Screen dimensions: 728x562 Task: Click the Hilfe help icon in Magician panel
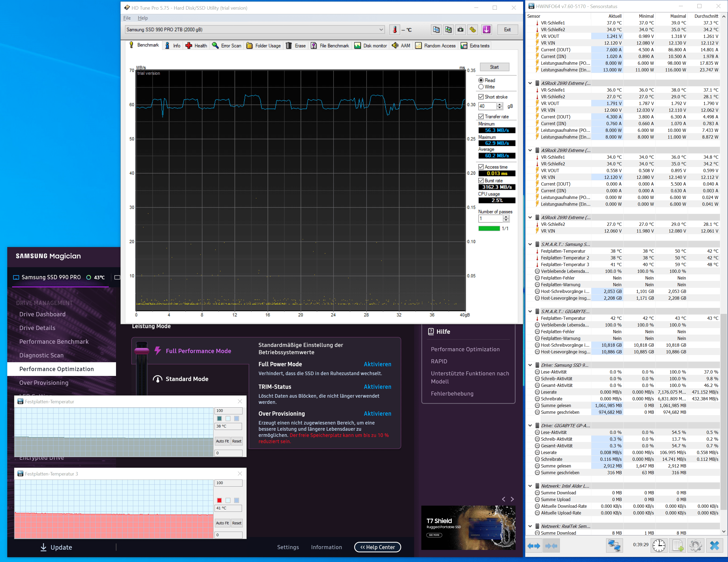pos(431,331)
